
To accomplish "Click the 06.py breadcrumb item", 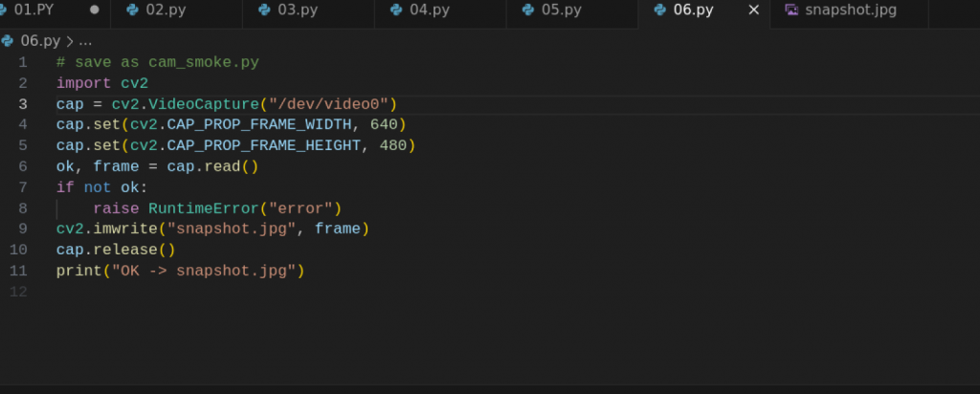I will coord(40,41).
